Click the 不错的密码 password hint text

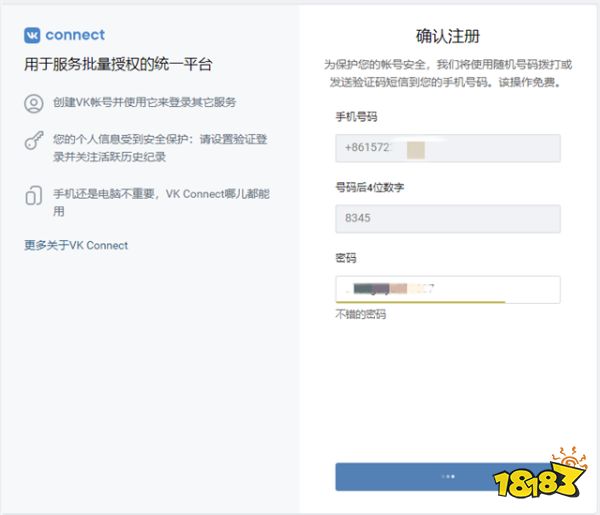pyautogui.click(x=361, y=315)
